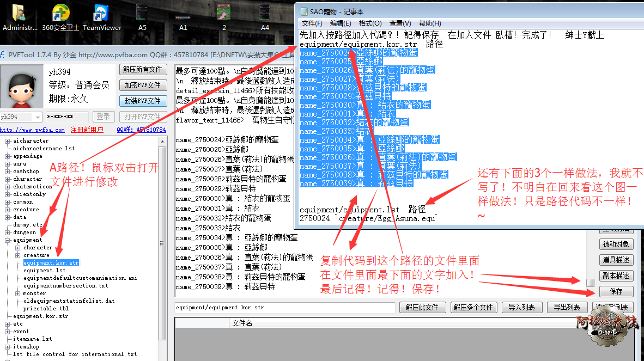Click the Administrator folder icon on desktop
Screen dimensions: 644x361
coord(19,14)
